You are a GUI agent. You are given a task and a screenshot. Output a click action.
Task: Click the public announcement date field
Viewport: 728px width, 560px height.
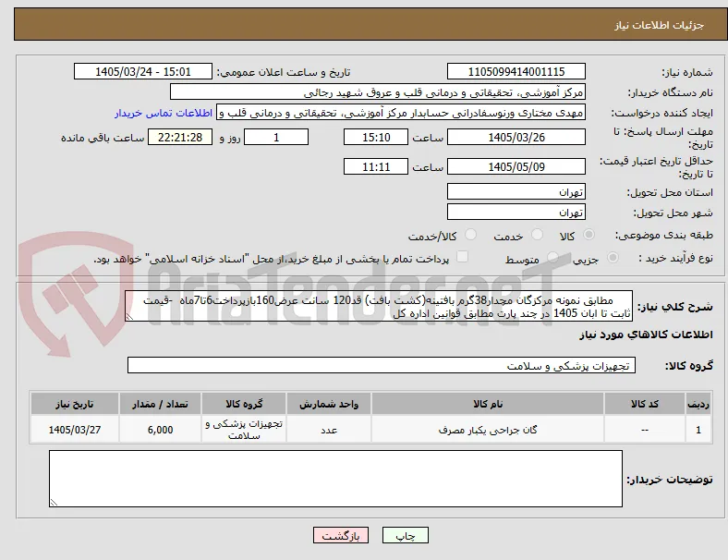[143, 71]
